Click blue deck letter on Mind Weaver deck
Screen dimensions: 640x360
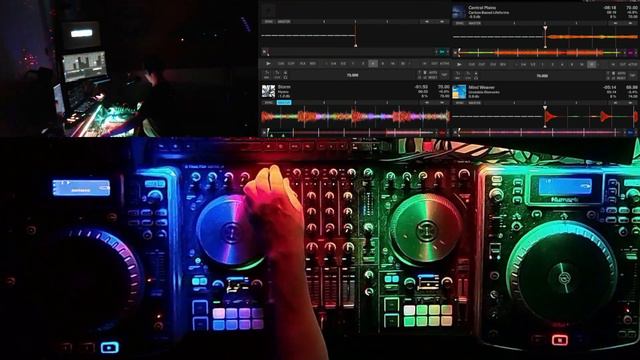point(631,132)
